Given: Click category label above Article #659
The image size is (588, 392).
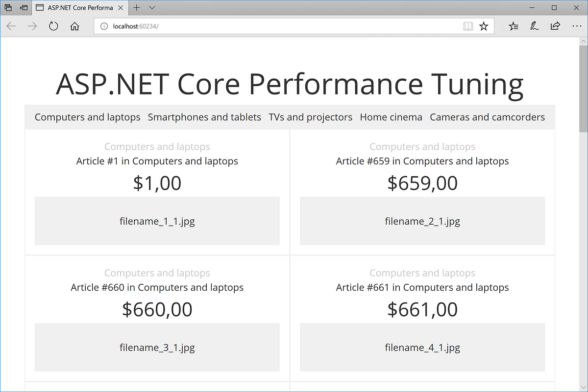Looking at the screenshot, I should pos(422,147).
